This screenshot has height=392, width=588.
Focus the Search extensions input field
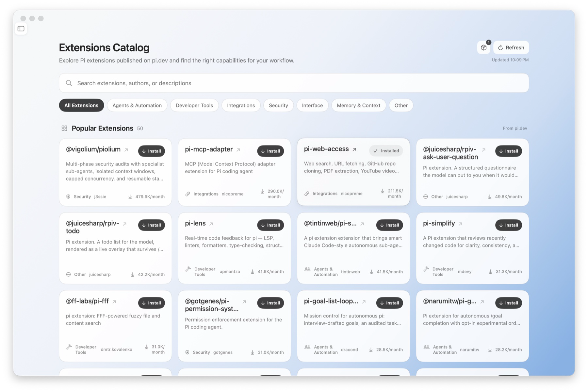pyautogui.click(x=294, y=83)
